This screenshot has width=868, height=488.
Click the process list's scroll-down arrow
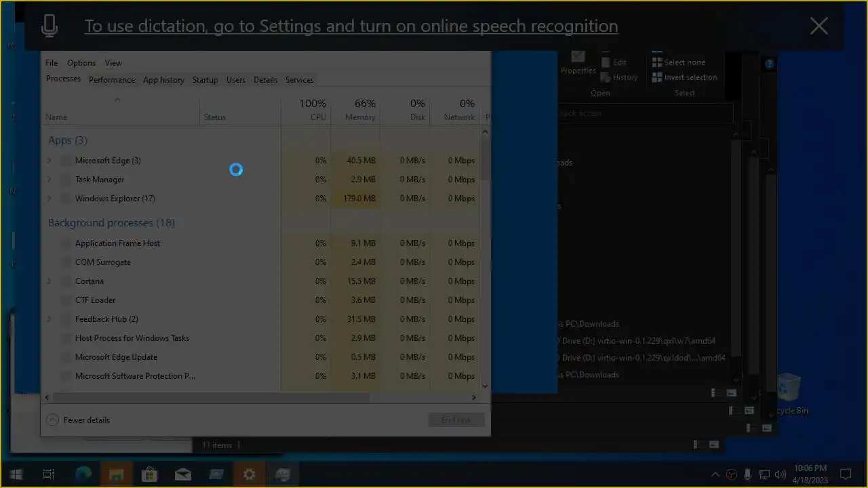click(485, 386)
